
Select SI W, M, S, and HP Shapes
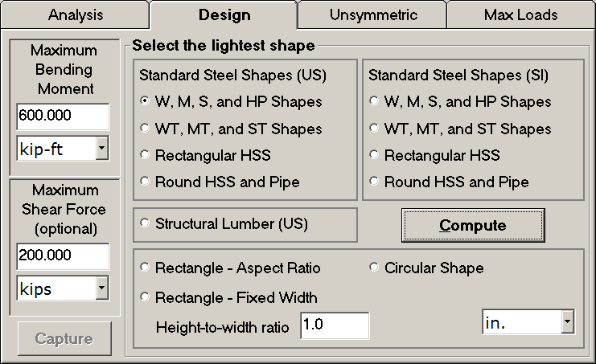(x=374, y=102)
